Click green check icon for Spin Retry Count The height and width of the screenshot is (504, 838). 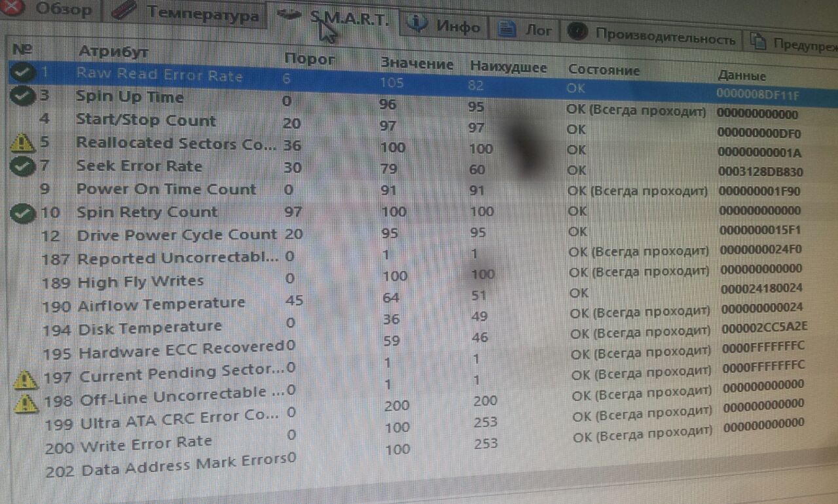click(x=24, y=212)
